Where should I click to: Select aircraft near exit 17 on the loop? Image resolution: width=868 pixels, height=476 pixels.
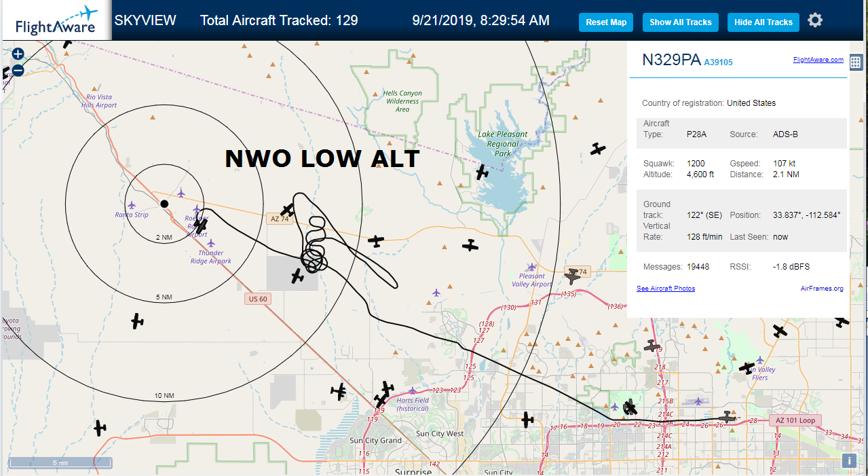[527, 420]
